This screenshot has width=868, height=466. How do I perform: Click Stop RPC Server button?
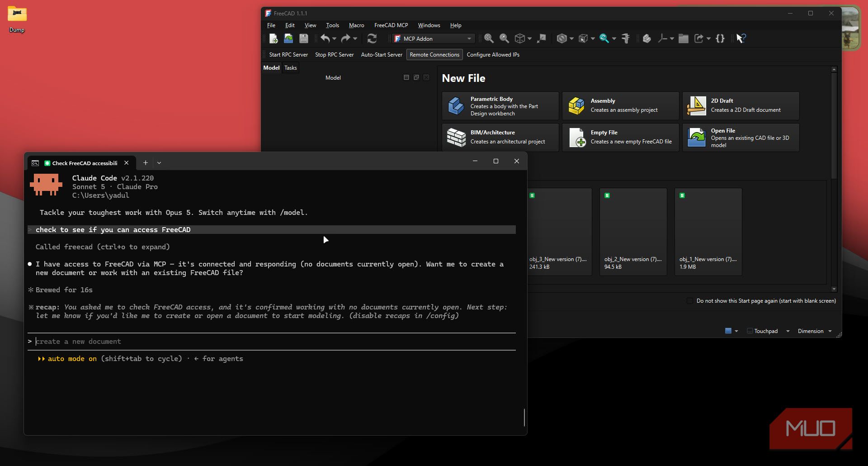335,55
